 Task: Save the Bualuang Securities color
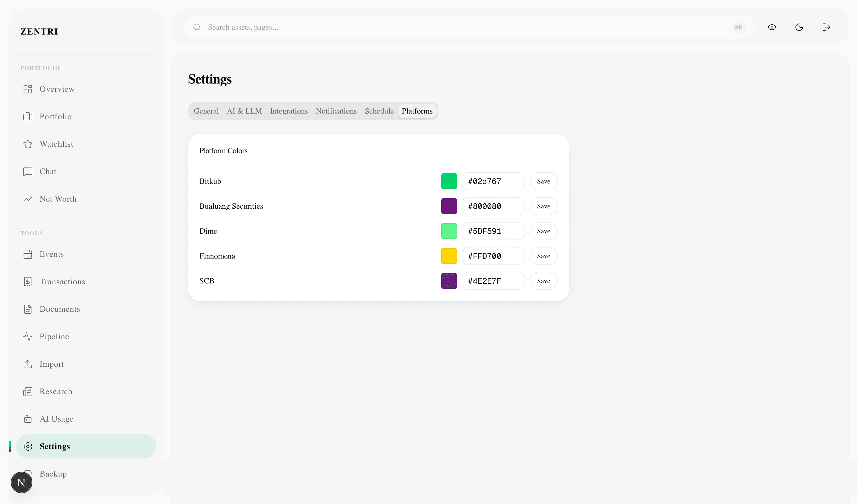[544, 206]
